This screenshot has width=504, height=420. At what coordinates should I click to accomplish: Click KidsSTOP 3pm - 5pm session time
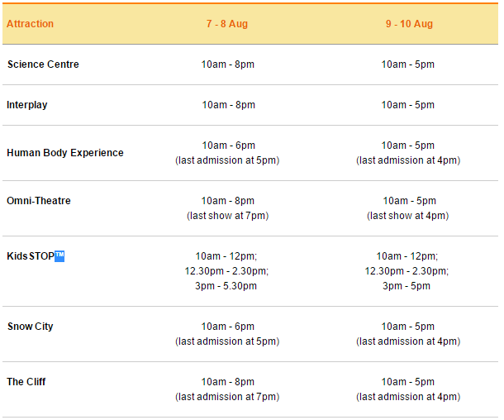407,286
